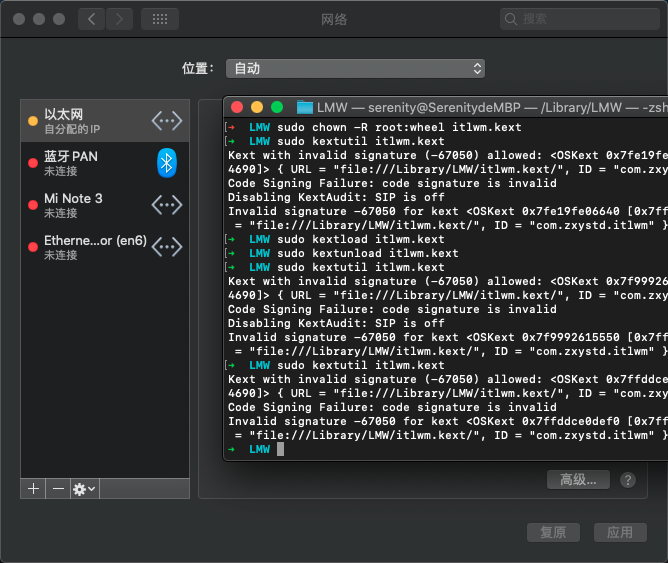Click the 高级... advanced button
The height and width of the screenshot is (563, 668).
tap(578, 480)
